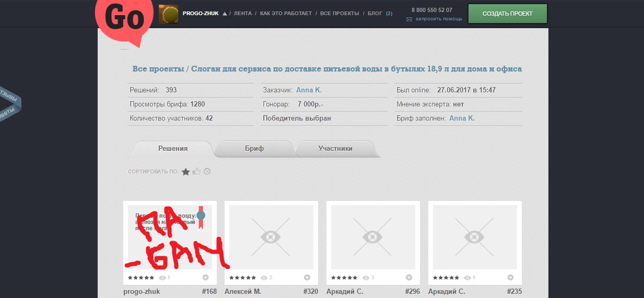Open hidden solution thumbnail #296

373,237
